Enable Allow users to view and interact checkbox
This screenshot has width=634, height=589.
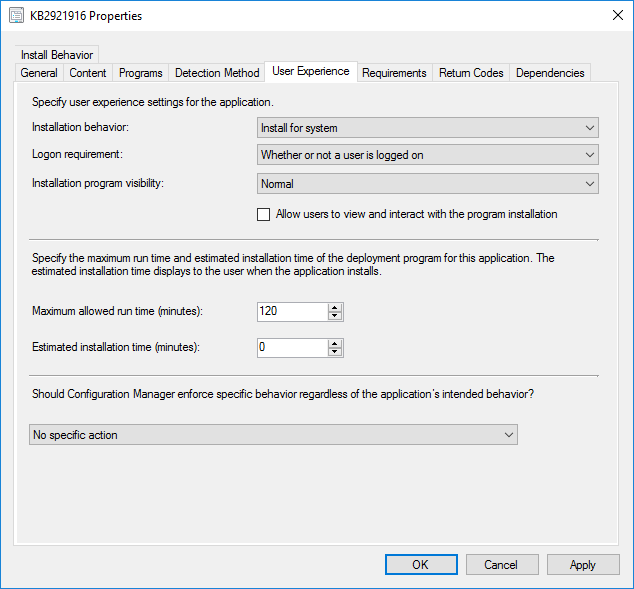pos(264,214)
